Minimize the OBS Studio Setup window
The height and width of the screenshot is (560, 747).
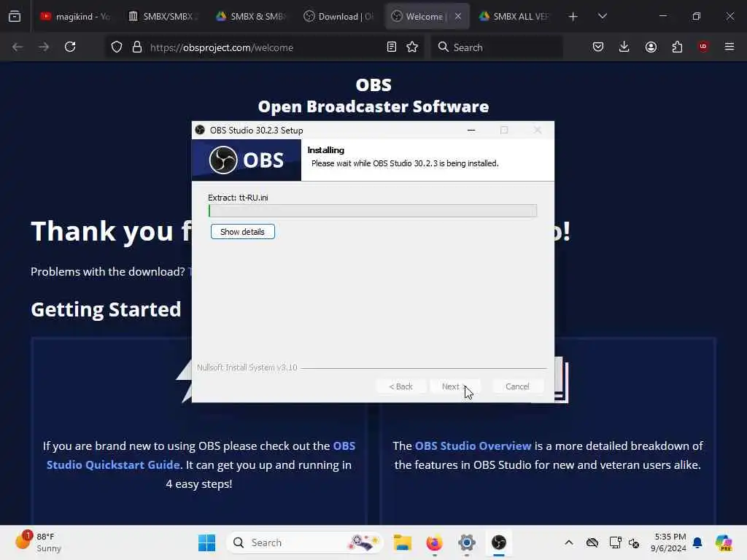[471, 130]
